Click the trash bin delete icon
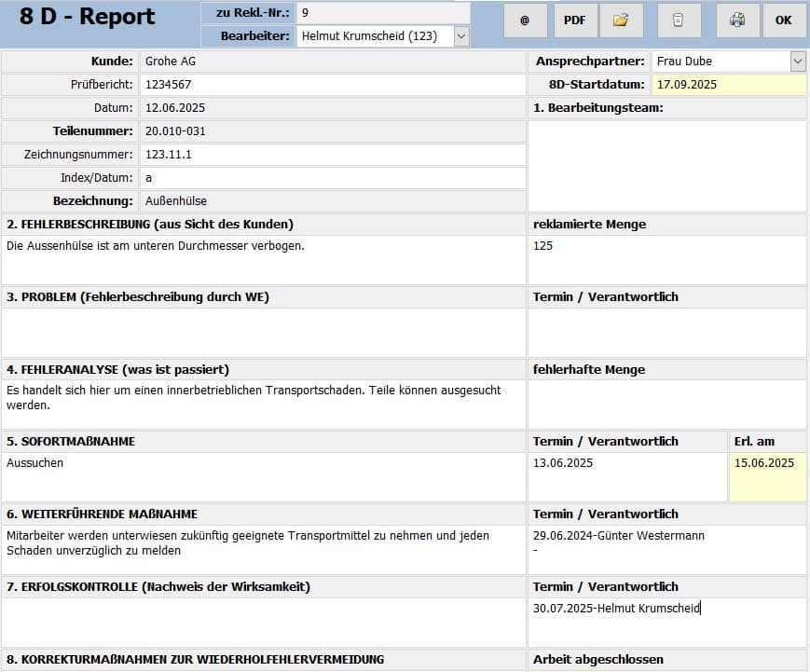 click(679, 21)
